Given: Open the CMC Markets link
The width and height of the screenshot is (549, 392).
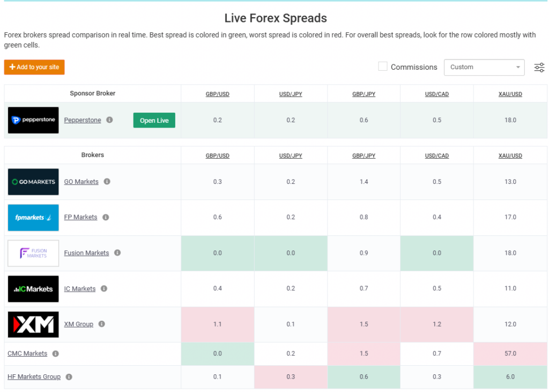Looking at the screenshot, I should pyautogui.click(x=27, y=353).
